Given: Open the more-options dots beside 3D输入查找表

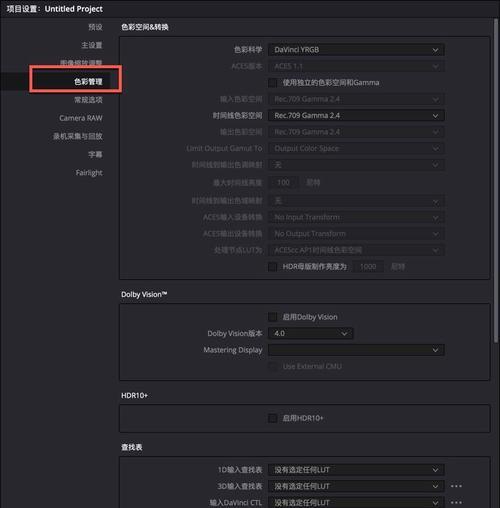Looking at the screenshot, I should tap(456, 486).
